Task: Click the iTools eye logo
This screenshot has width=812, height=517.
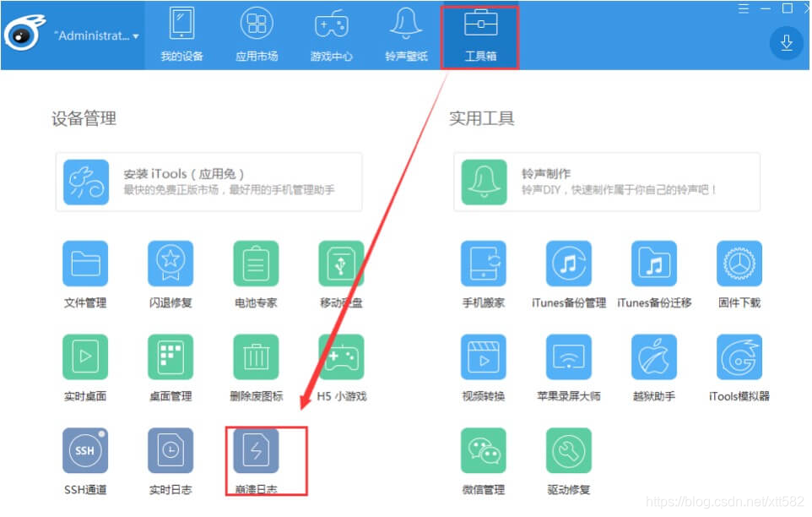Action: (24, 33)
